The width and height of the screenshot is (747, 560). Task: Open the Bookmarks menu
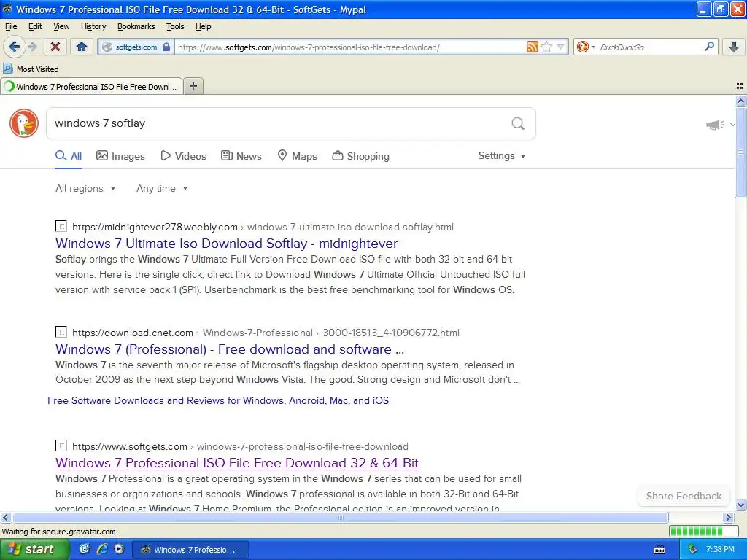pos(136,26)
